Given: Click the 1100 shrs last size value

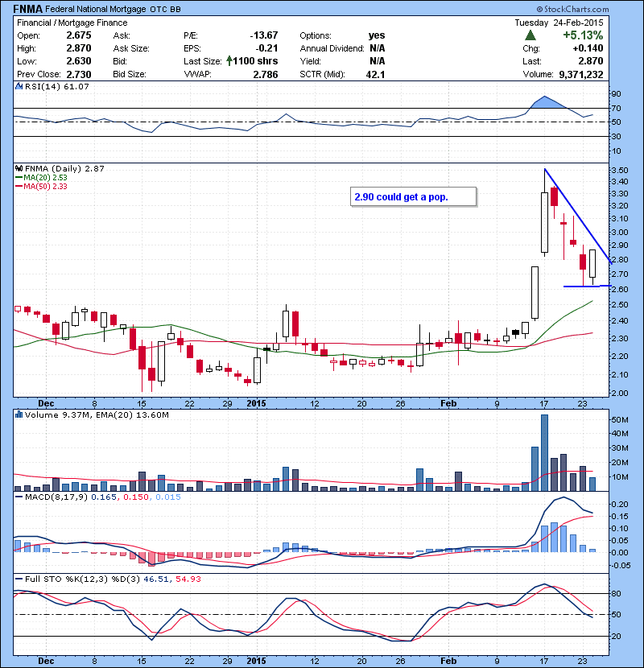Looking at the screenshot, I should [x=255, y=61].
